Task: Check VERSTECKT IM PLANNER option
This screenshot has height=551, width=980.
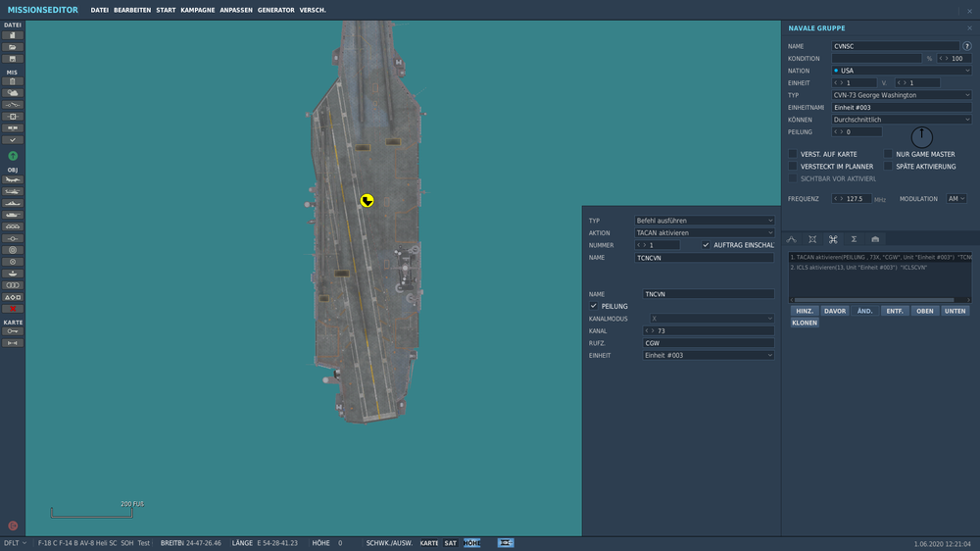Action: (x=793, y=167)
